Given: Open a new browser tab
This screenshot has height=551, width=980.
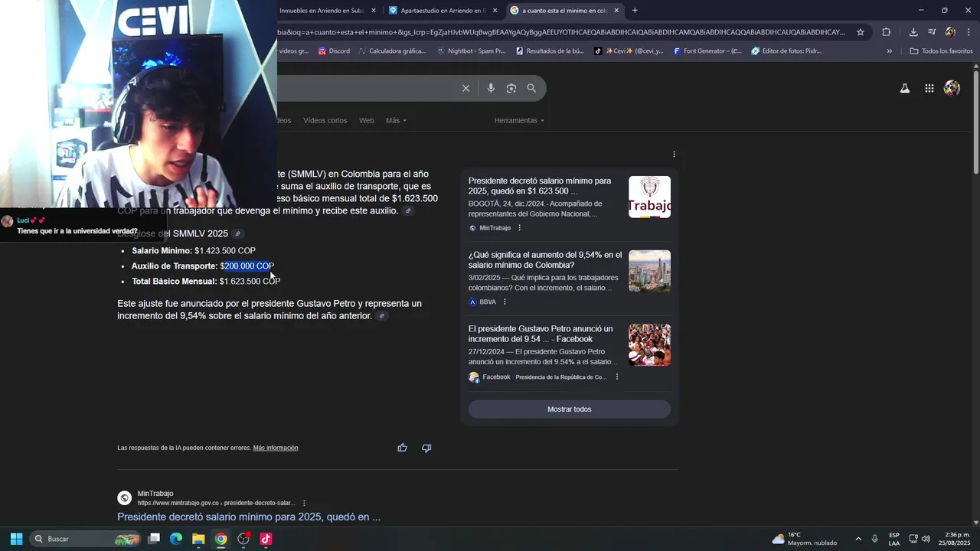Looking at the screenshot, I should [635, 11].
